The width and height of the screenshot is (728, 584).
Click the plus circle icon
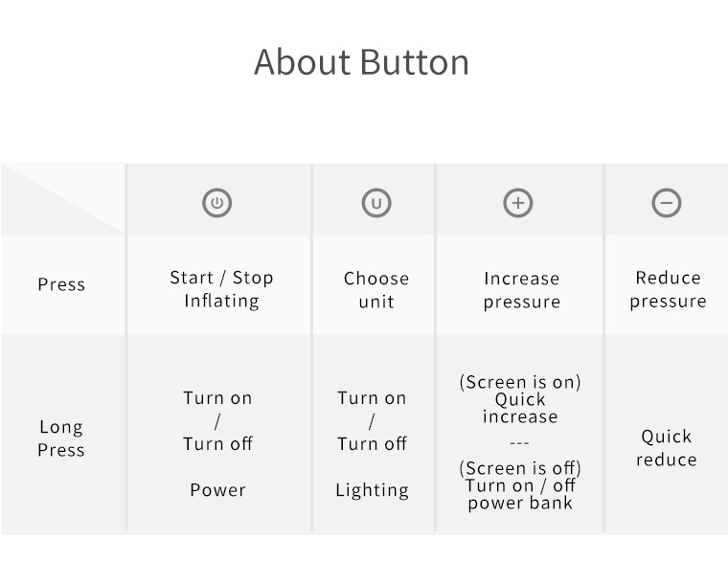point(518,203)
